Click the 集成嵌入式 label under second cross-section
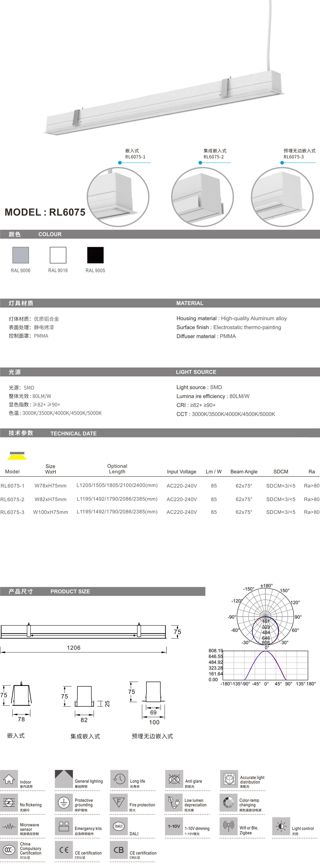Screen dimensions: 320x868 point(85,736)
